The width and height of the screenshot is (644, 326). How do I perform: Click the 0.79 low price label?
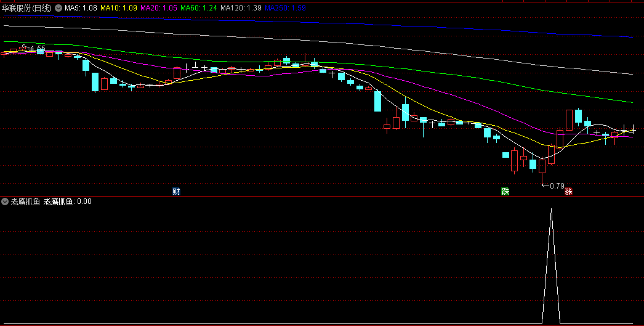pos(557,186)
